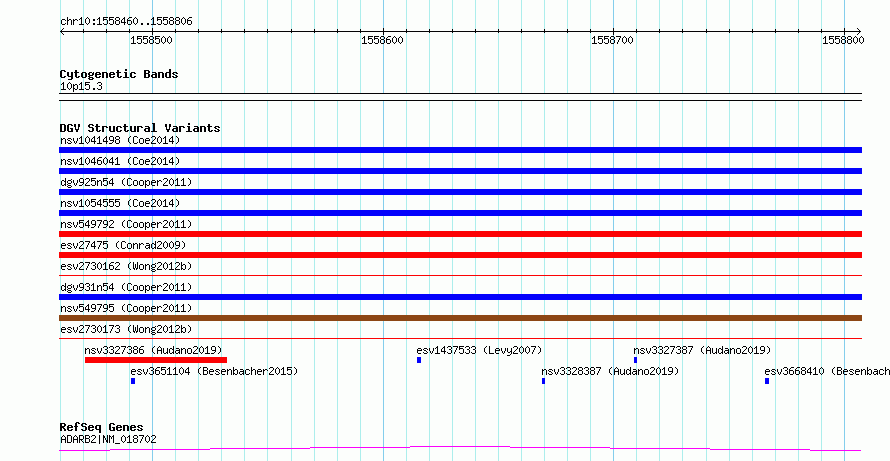Image resolution: width=890 pixels, height=461 pixels.
Task: Click the nsv1041498 (Coe2014) variant label
Action: (120, 140)
